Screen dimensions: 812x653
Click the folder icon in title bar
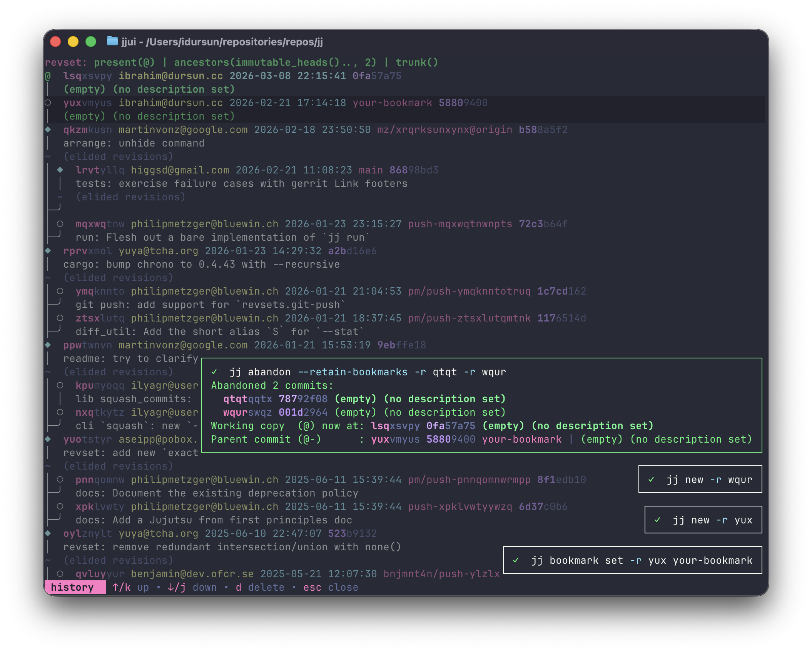tap(112, 41)
